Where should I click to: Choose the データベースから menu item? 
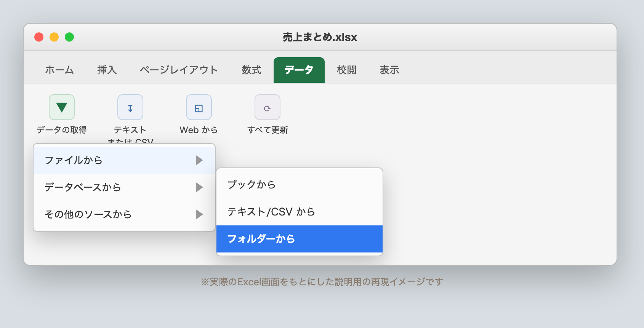tap(124, 187)
